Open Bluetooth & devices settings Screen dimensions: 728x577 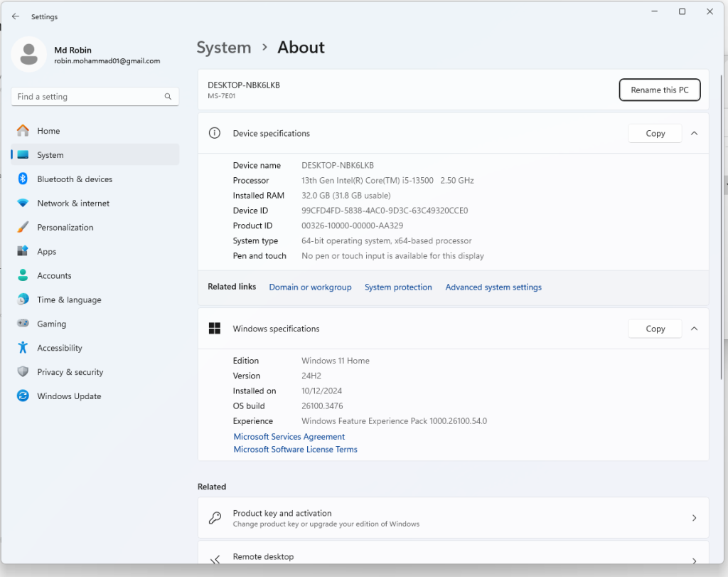click(x=95, y=179)
